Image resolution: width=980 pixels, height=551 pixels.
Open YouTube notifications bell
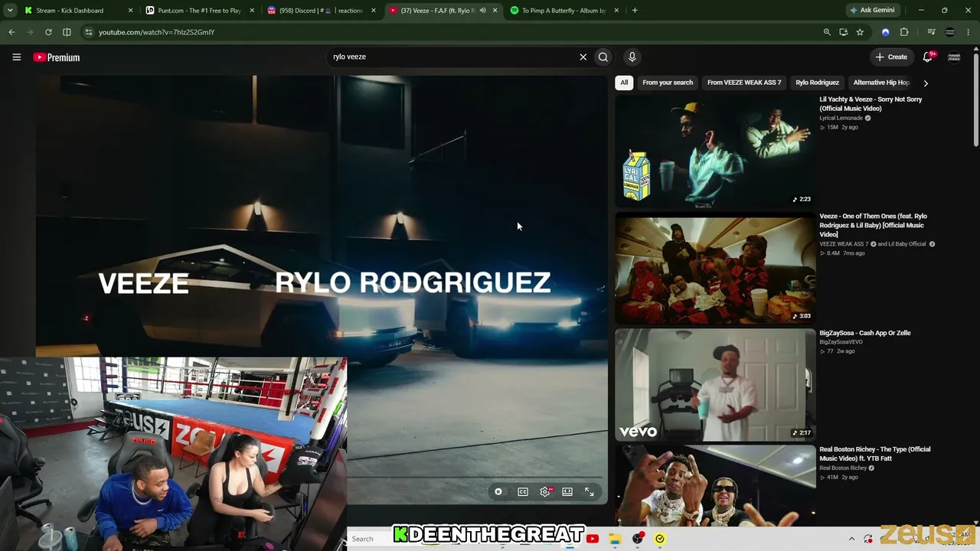(928, 57)
